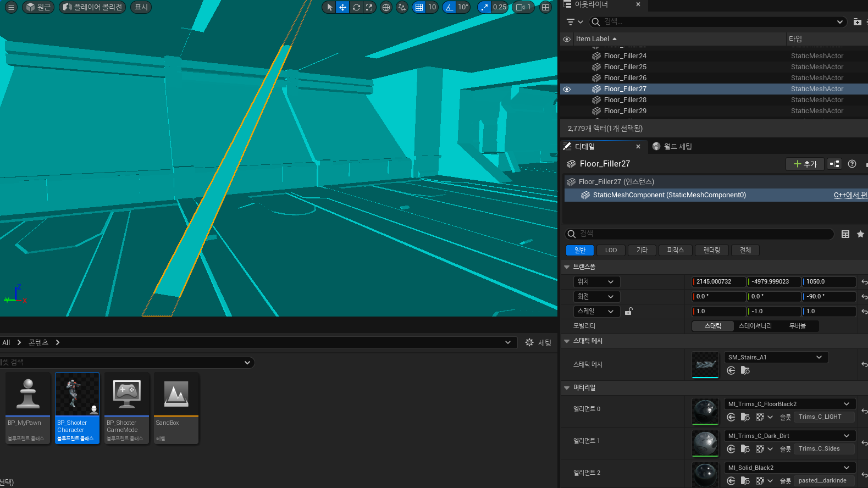Open scale snap value 0.25
The image size is (868, 488).
pyautogui.click(x=500, y=7)
